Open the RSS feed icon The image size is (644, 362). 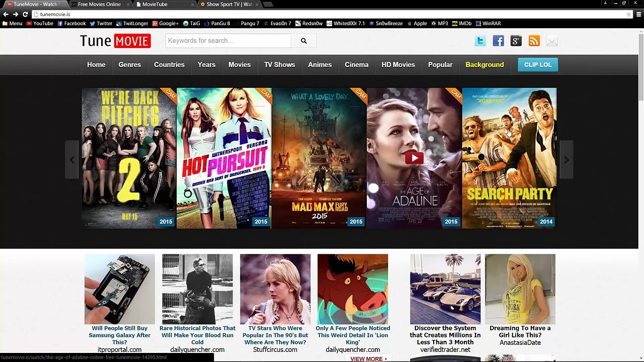534,41
